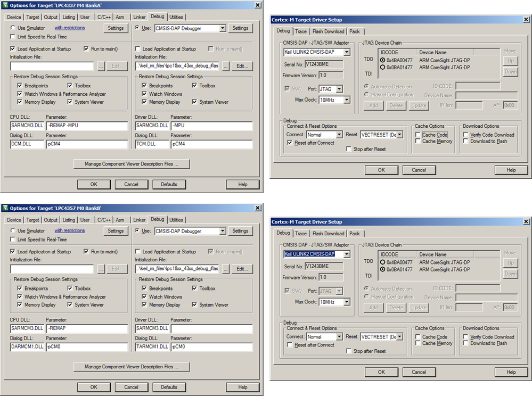Toggle right-side Load Application at Startup in LPC4337 BankA
Screen dimensions: 532x396
[x=138, y=49]
